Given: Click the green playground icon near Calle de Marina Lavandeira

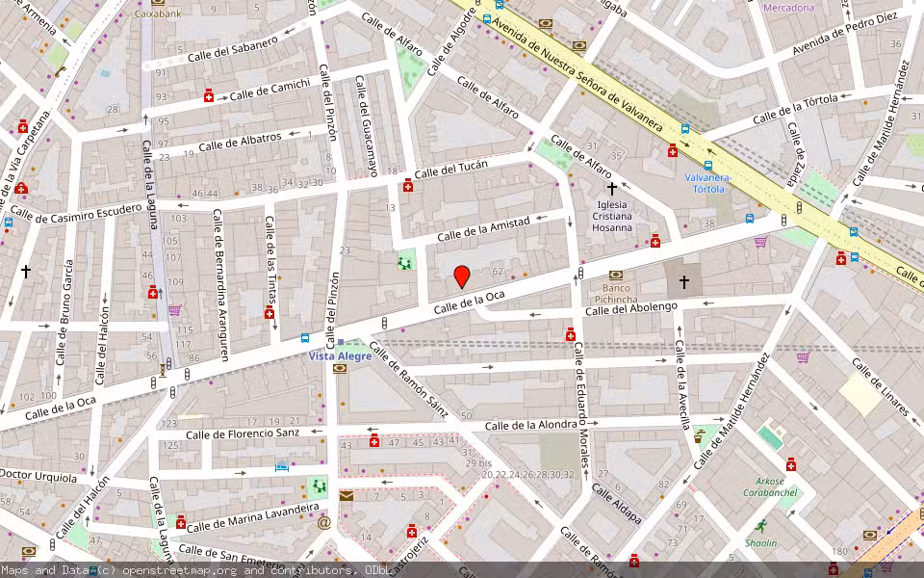Looking at the screenshot, I should point(319,486).
